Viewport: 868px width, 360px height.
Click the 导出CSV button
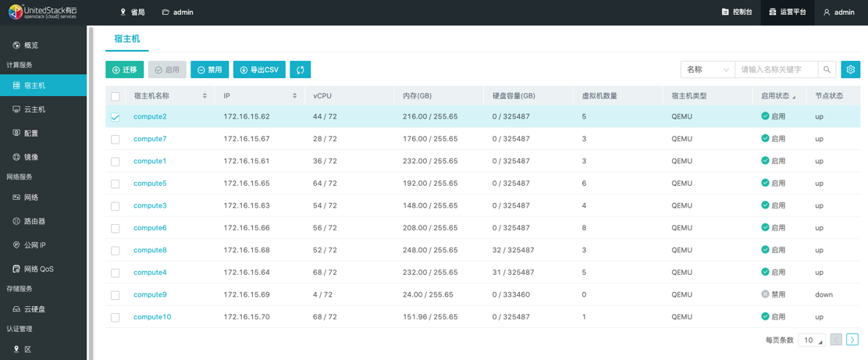pos(260,70)
